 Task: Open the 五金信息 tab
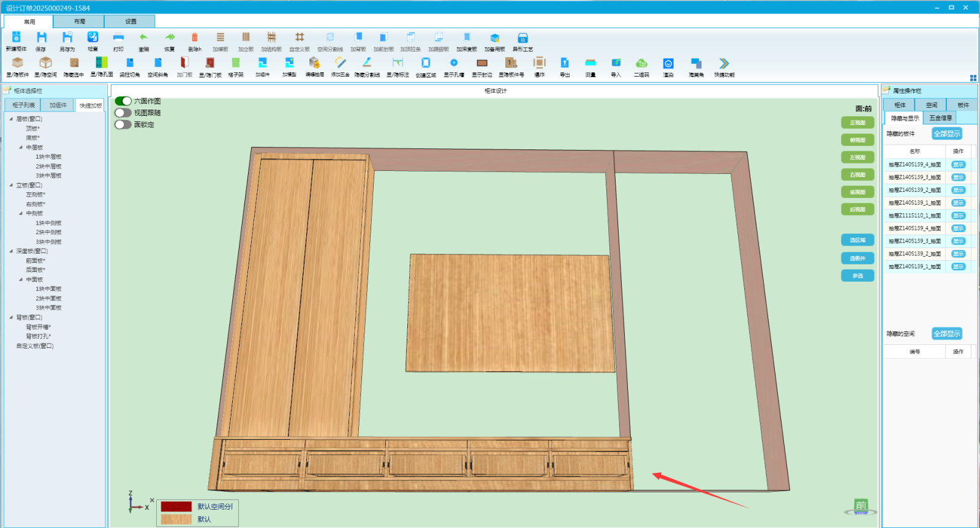[x=940, y=118]
